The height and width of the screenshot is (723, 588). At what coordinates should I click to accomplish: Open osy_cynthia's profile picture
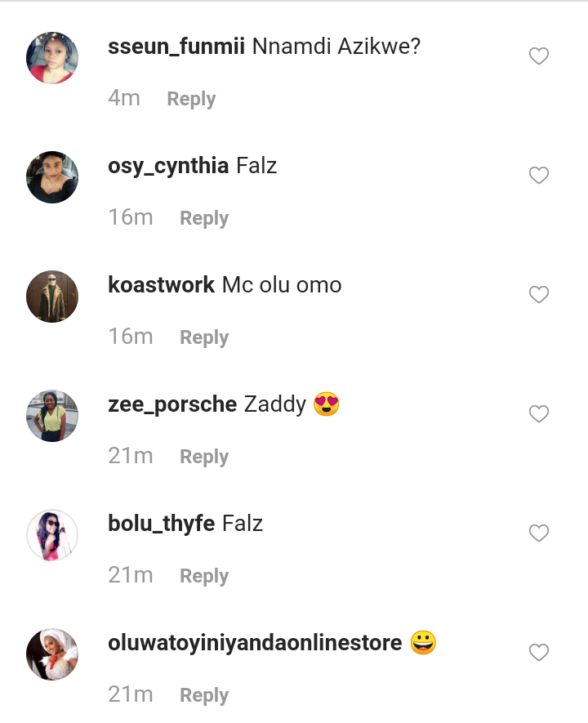[52, 177]
